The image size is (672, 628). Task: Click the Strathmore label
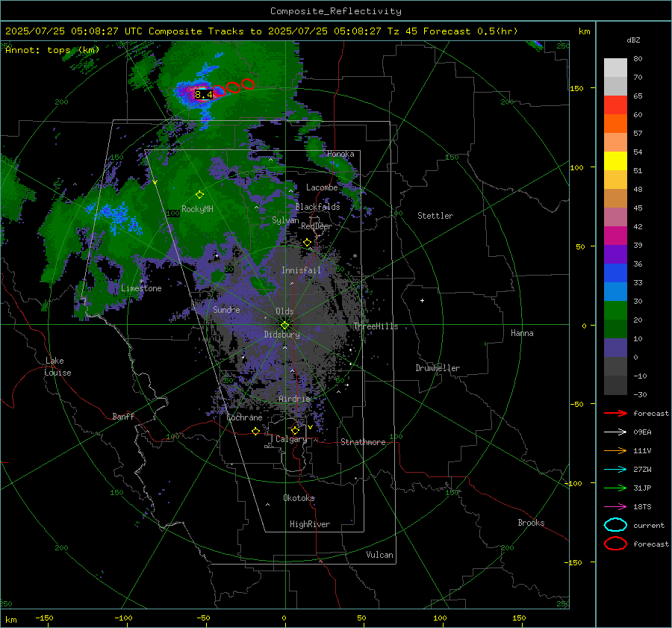pos(363,442)
